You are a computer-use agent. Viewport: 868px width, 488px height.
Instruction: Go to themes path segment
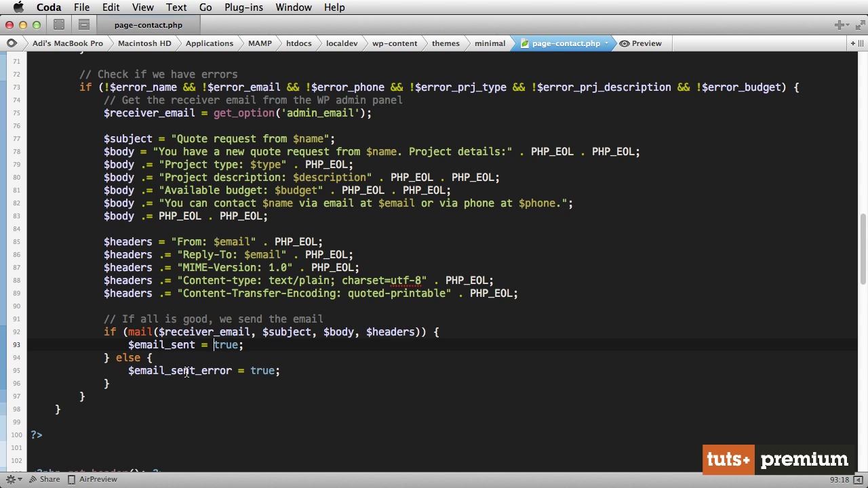446,43
